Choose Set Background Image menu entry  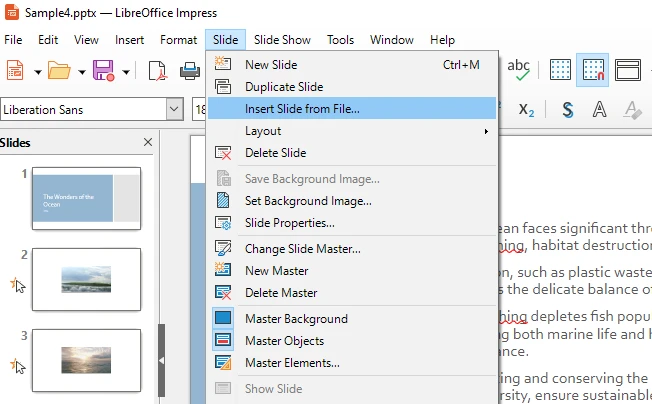click(352, 201)
